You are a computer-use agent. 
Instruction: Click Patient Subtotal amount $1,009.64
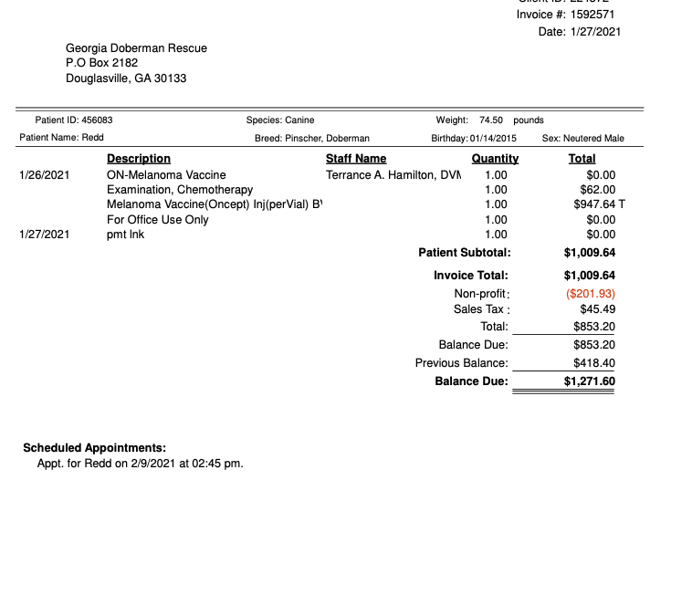[x=590, y=253]
